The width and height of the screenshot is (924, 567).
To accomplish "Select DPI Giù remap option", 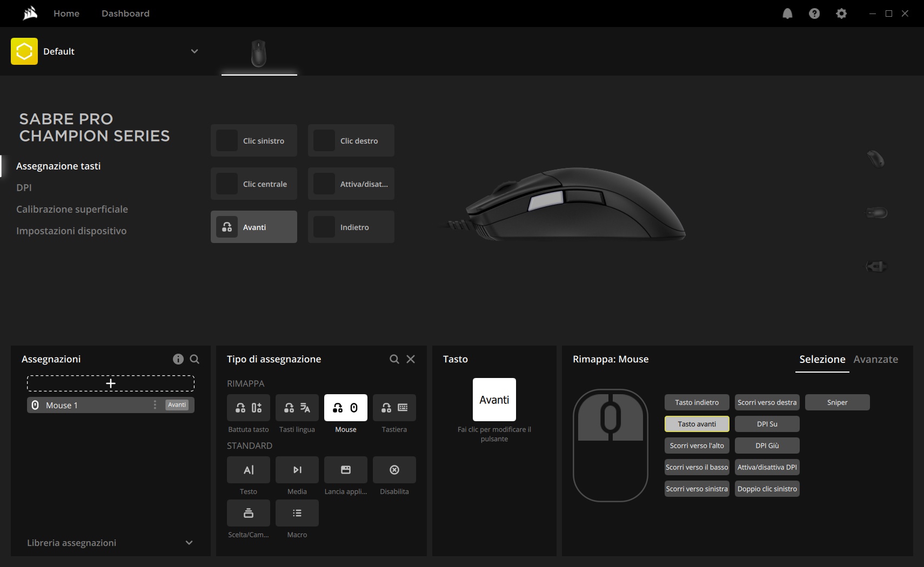I will (x=767, y=446).
